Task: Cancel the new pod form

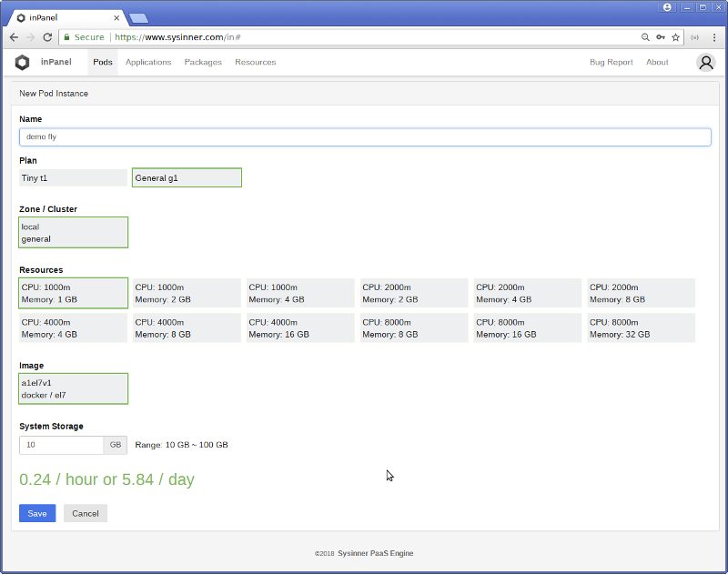Action: 86,513
